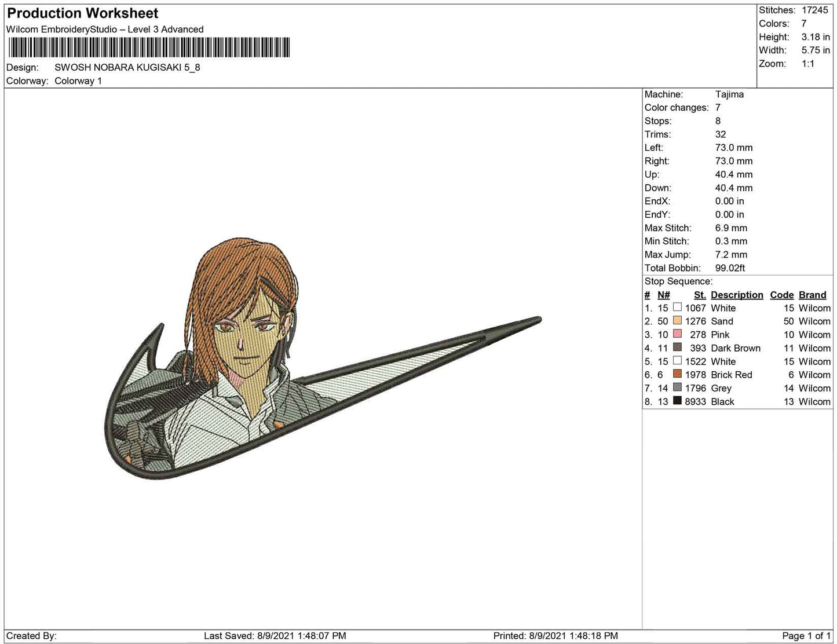Viewport: 837px width, 644px height.
Task: Click the Grey thread color swatch
Action: 677,387
